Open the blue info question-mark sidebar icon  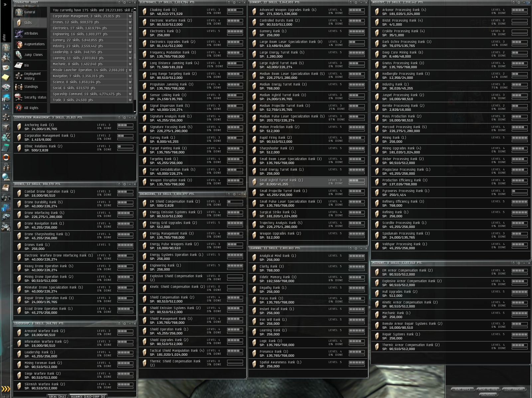click(x=6, y=208)
